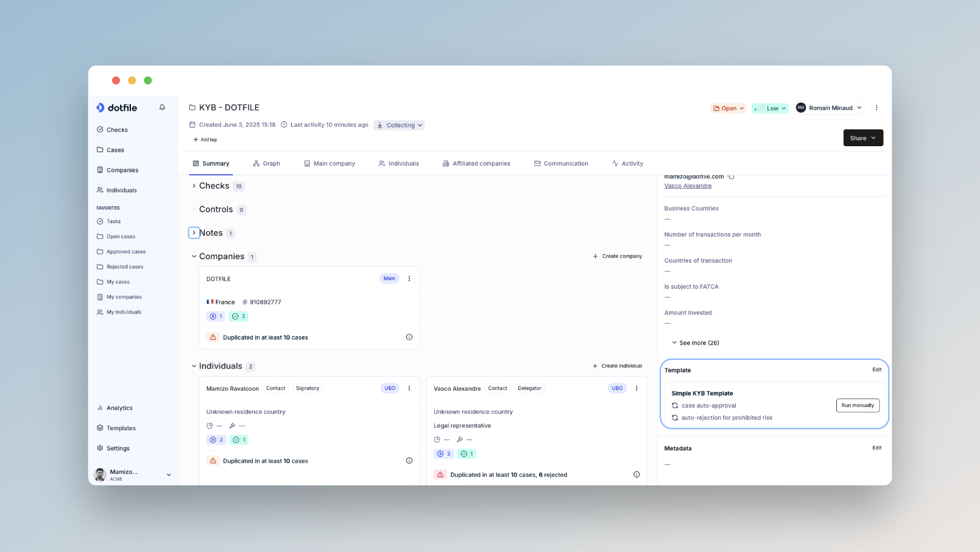The image size is (980, 552).
Task: Expand the Checks section
Action: click(x=194, y=186)
